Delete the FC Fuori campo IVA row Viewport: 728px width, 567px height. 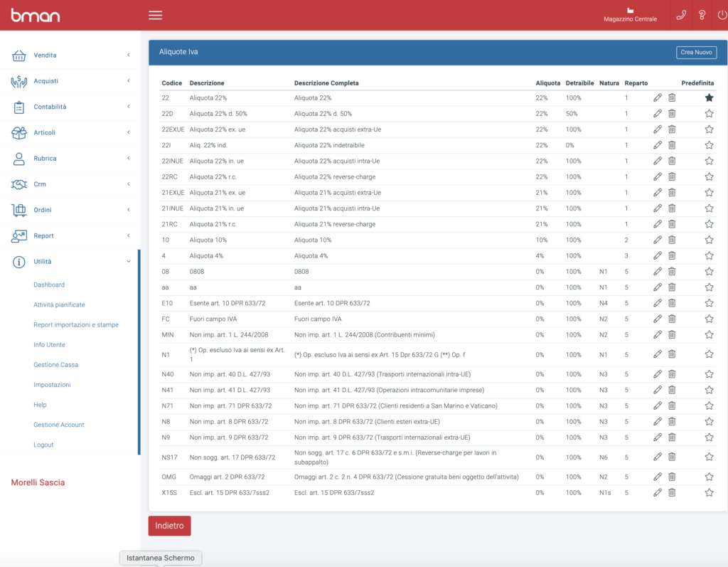(x=672, y=319)
